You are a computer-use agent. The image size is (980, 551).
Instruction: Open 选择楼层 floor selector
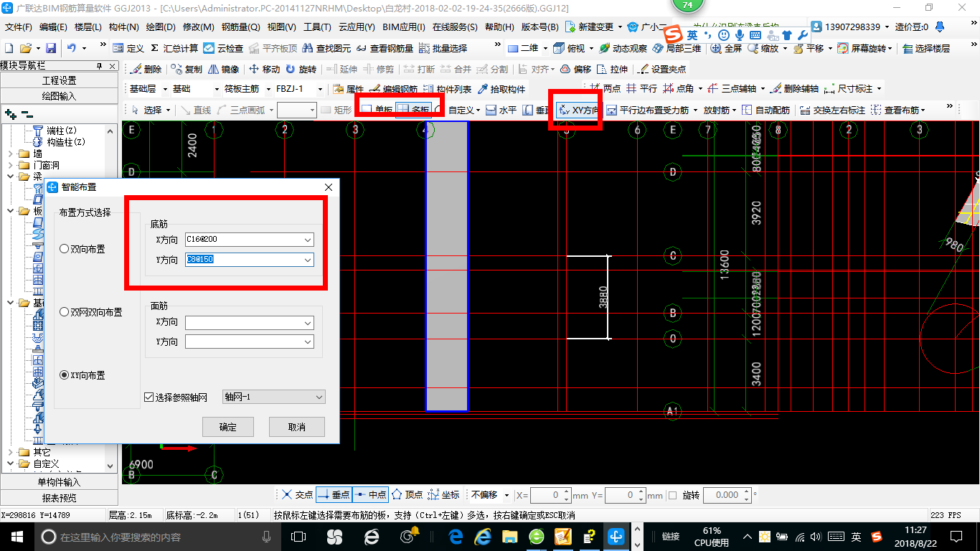tap(926, 48)
